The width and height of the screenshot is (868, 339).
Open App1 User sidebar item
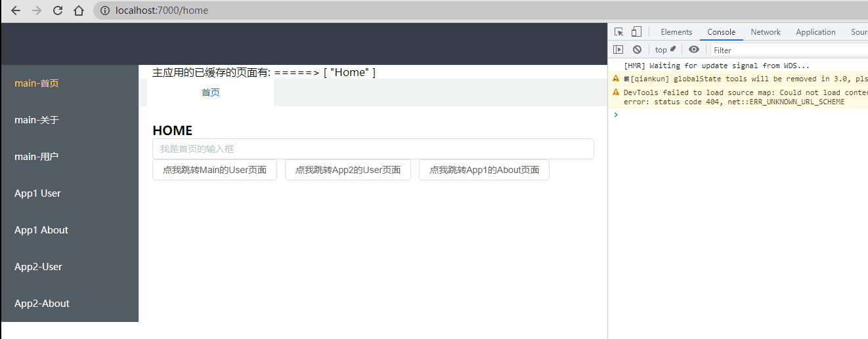coord(70,193)
